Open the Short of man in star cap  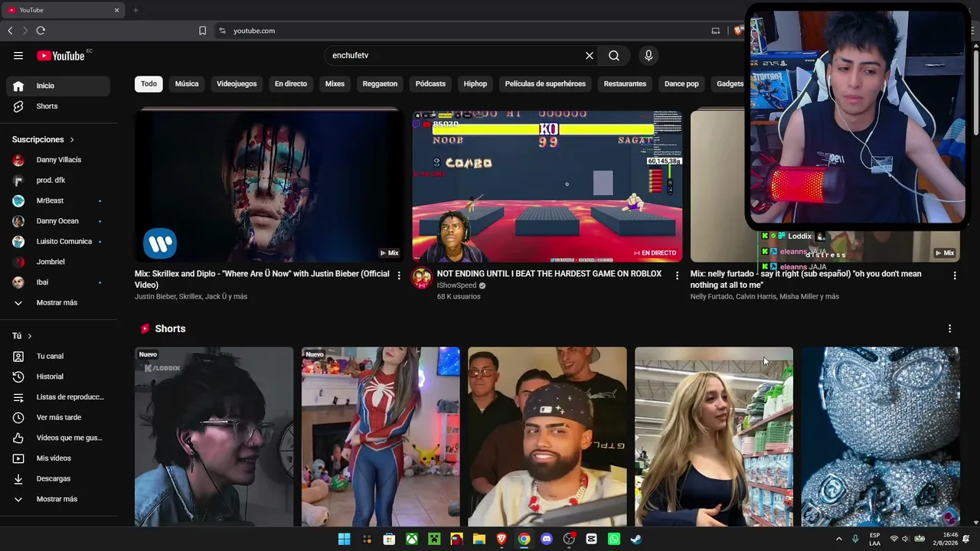click(x=547, y=437)
